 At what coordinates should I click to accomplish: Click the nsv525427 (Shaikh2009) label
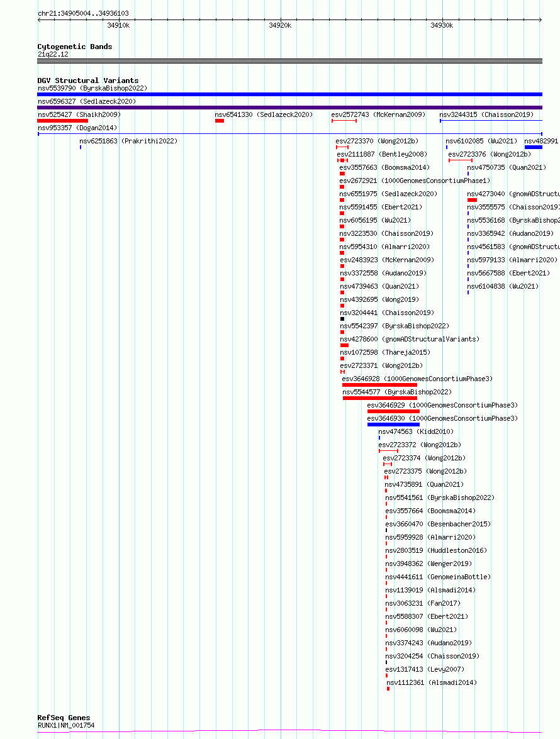click(x=79, y=114)
